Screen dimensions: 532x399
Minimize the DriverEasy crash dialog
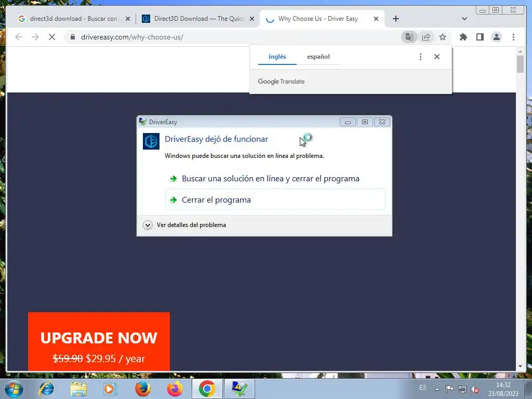tap(348, 122)
